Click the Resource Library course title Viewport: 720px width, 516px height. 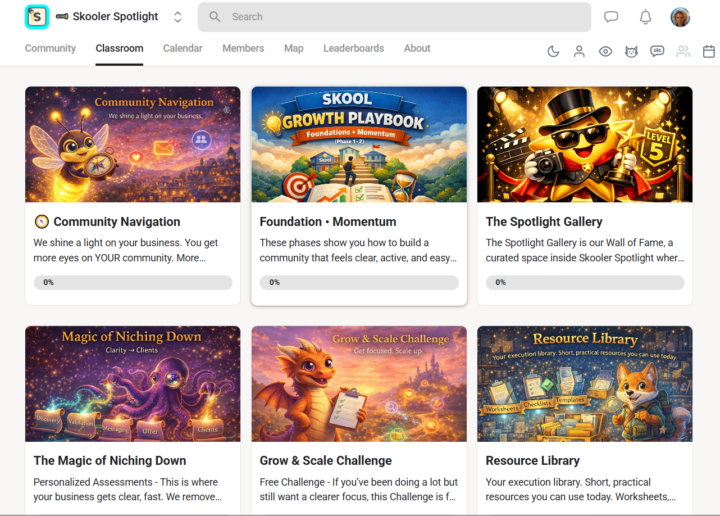533,460
